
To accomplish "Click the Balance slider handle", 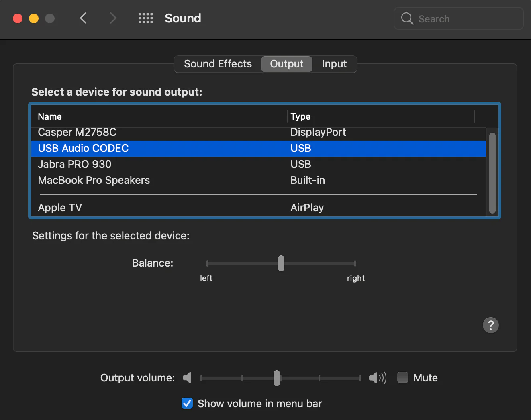I will pyautogui.click(x=281, y=263).
